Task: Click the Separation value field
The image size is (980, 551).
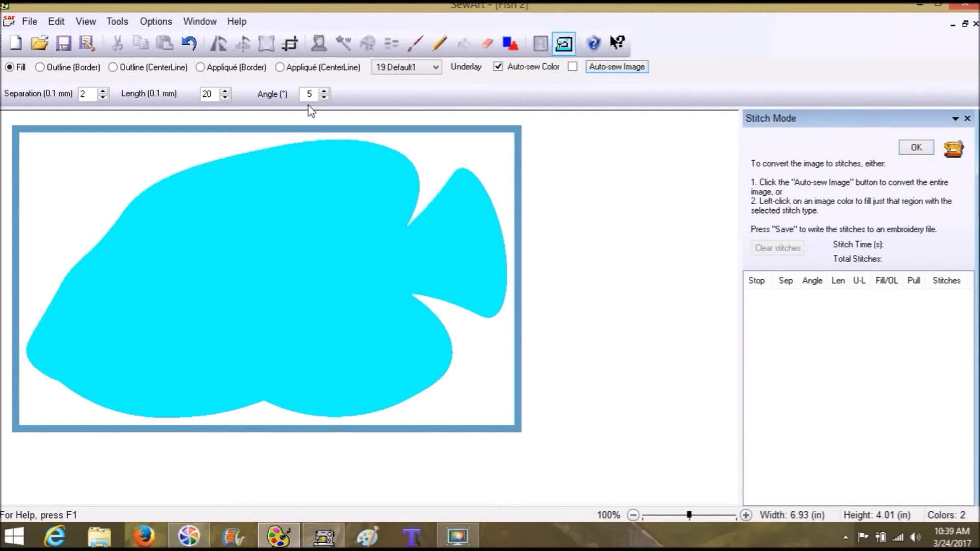Action: pyautogui.click(x=88, y=94)
